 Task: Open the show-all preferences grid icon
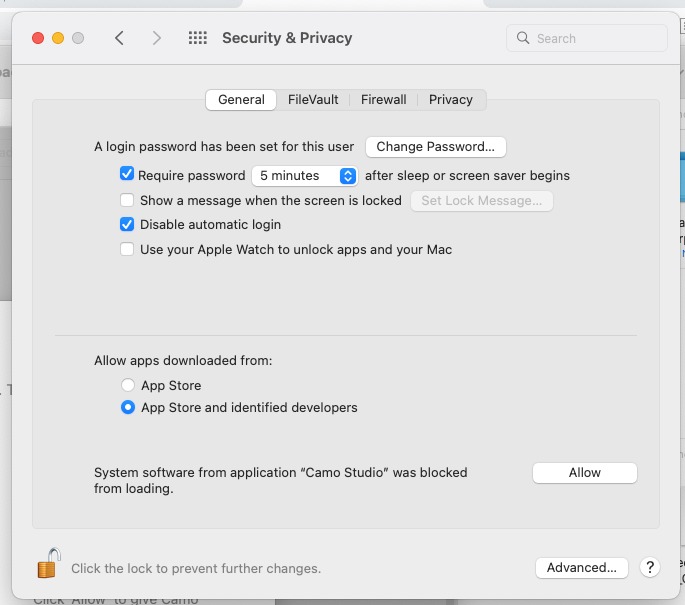[197, 38]
